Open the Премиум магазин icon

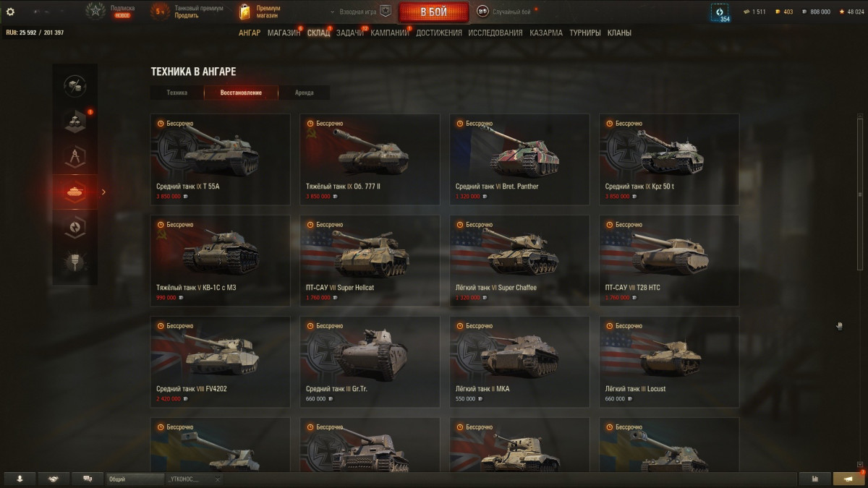click(244, 12)
